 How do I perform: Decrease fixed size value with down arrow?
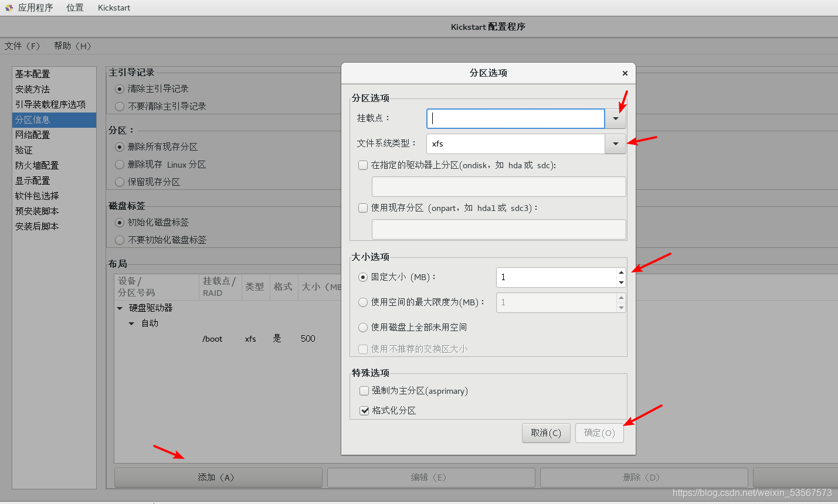[621, 282]
